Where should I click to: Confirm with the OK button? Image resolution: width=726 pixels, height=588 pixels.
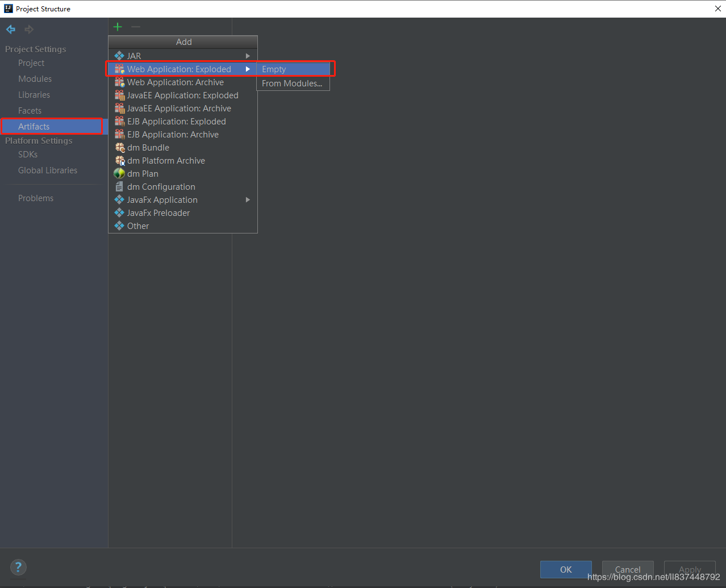point(566,569)
